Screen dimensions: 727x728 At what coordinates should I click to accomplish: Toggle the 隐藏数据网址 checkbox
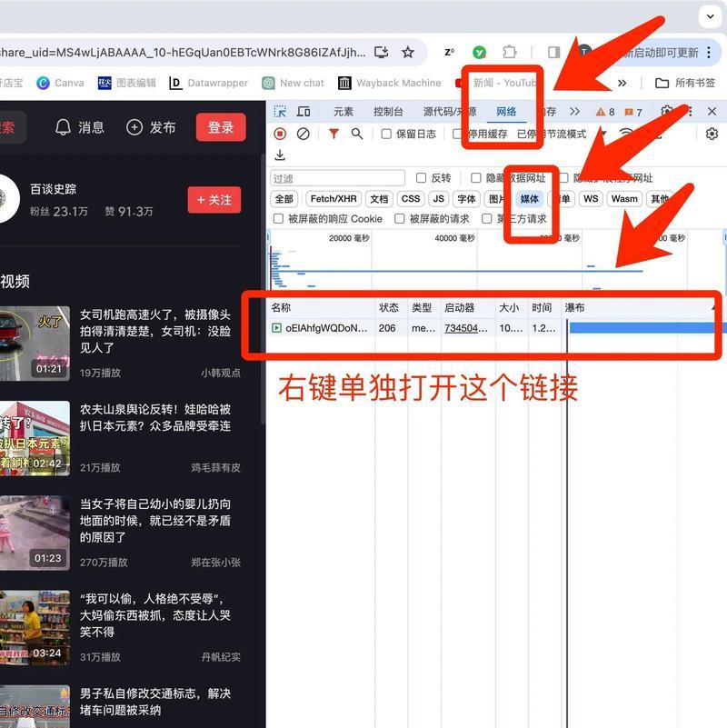[476, 178]
